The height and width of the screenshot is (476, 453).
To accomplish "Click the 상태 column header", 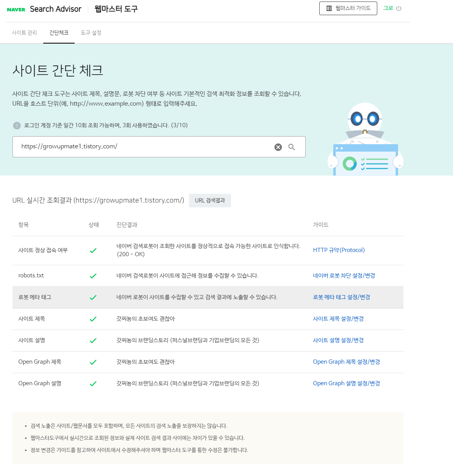I will (94, 225).
